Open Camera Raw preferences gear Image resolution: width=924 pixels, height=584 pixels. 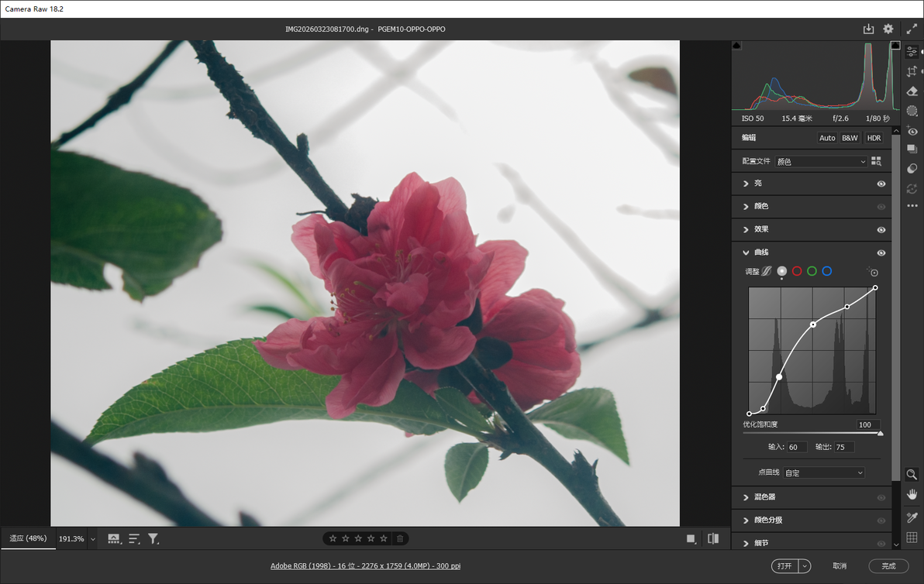(x=888, y=29)
